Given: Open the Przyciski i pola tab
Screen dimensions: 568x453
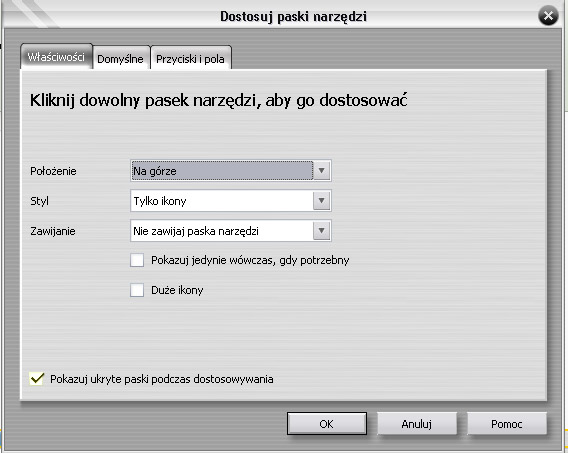Looking at the screenshot, I should [x=191, y=58].
